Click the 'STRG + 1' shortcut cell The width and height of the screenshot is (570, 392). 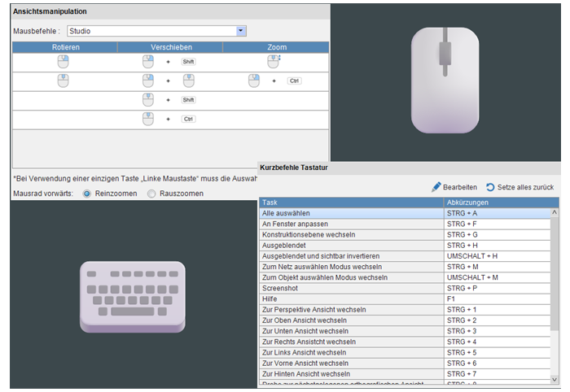tap(498, 310)
